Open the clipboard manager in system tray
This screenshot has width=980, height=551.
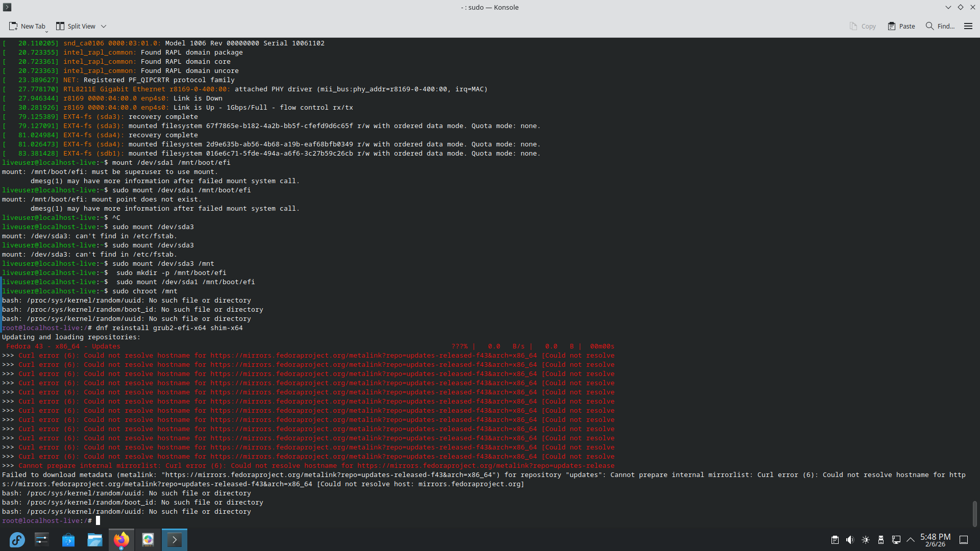[835, 539]
